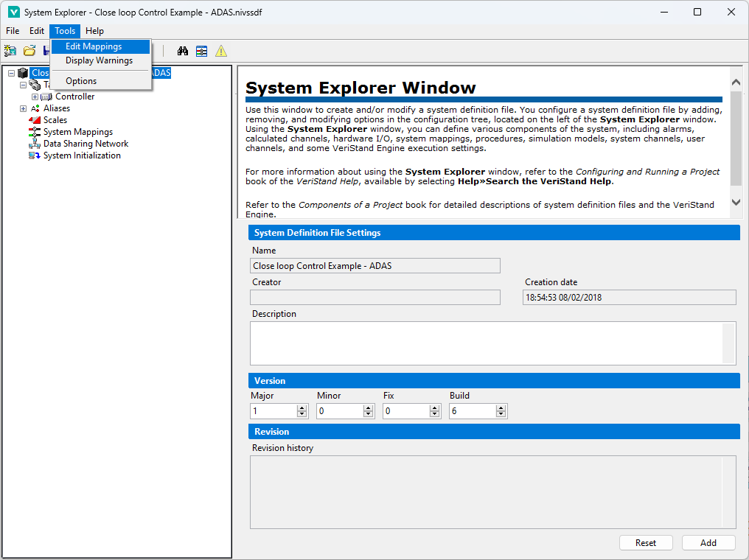The image size is (749, 560).
Task: Decrement the Minor version number
Action: coord(369,414)
